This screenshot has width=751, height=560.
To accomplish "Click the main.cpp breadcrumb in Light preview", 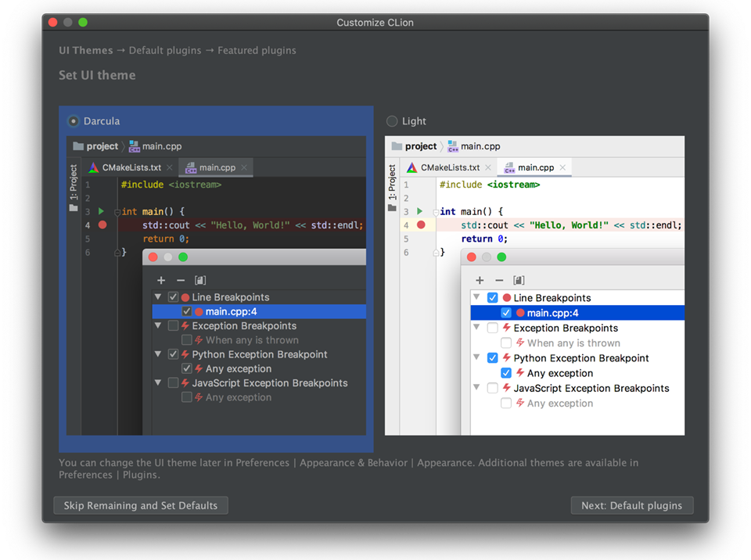I will point(474,146).
